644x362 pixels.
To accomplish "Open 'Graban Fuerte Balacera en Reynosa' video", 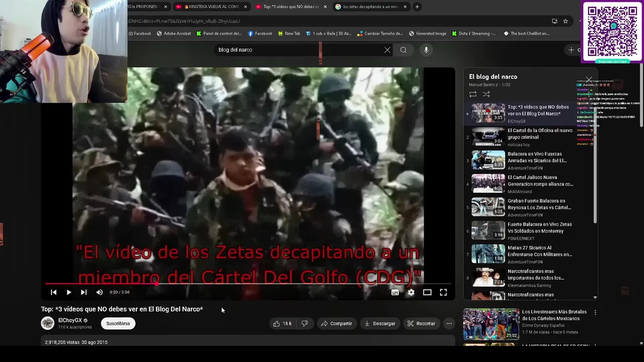I will pos(528,208).
